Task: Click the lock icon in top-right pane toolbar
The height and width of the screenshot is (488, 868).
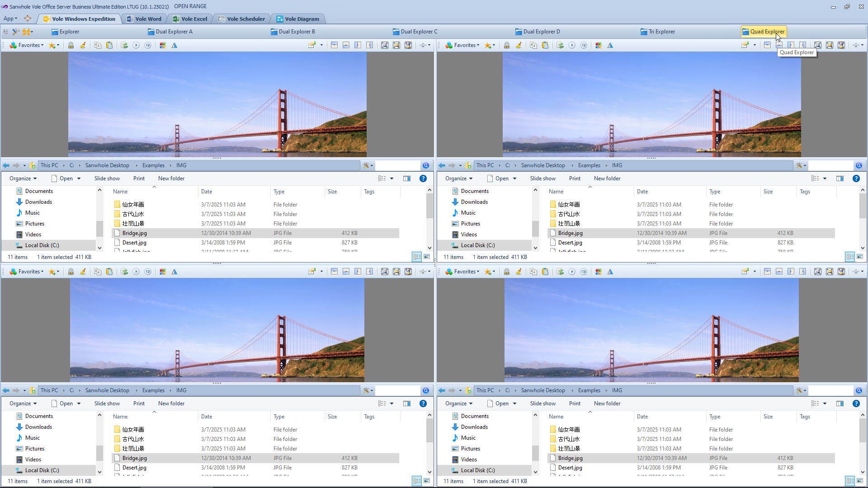Action: (507, 45)
